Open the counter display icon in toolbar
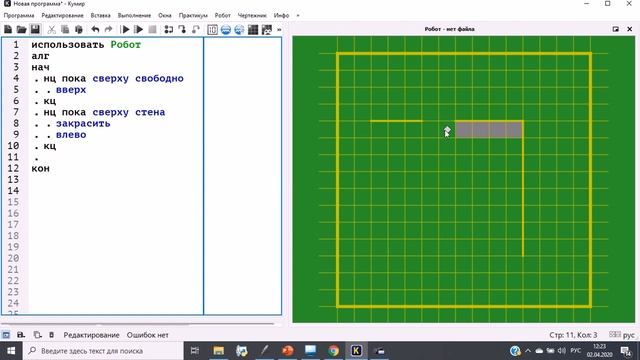This screenshot has height=360, width=640. click(x=212, y=29)
